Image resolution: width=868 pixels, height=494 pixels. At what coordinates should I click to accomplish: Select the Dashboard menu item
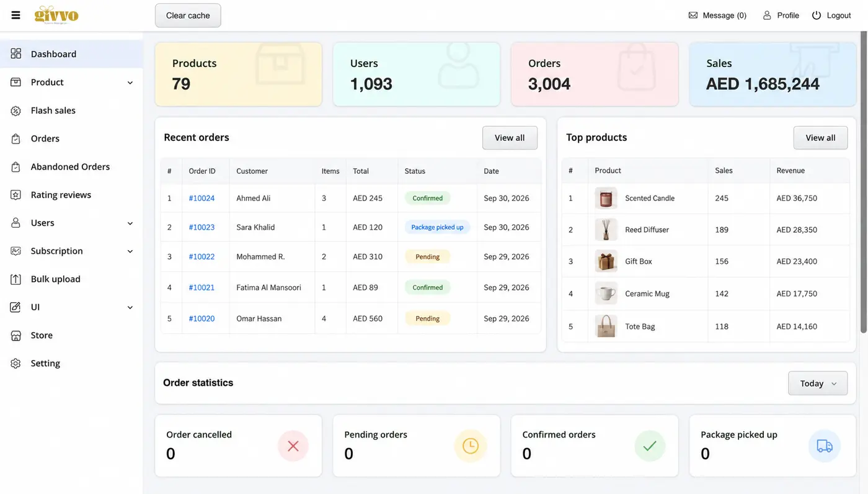[x=71, y=54]
